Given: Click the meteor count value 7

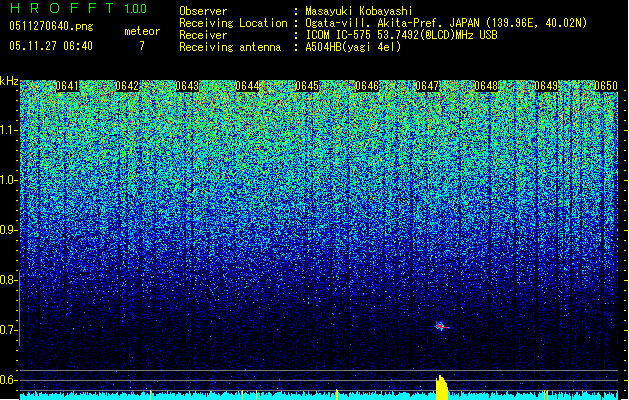Looking at the screenshot, I should pyautogui.click(x=142, y=46).
